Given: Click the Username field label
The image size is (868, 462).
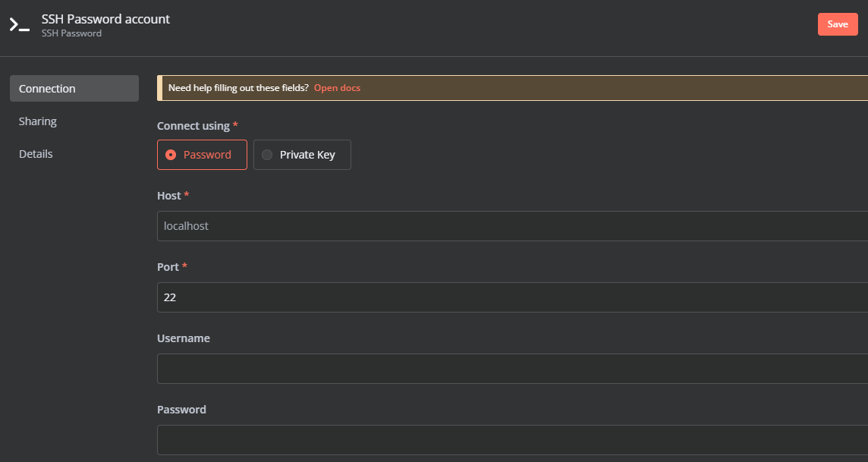Looking at the screenshot, I should 184,338.
